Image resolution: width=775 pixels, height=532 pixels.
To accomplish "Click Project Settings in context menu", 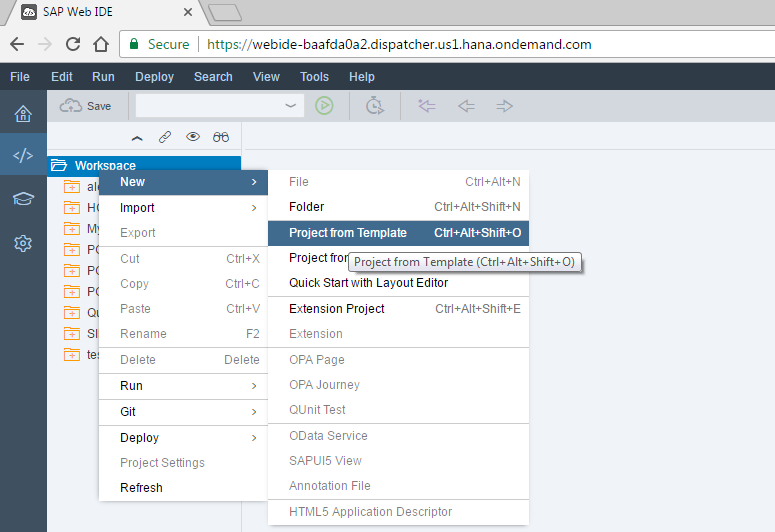I will click(x=183, y=463).
